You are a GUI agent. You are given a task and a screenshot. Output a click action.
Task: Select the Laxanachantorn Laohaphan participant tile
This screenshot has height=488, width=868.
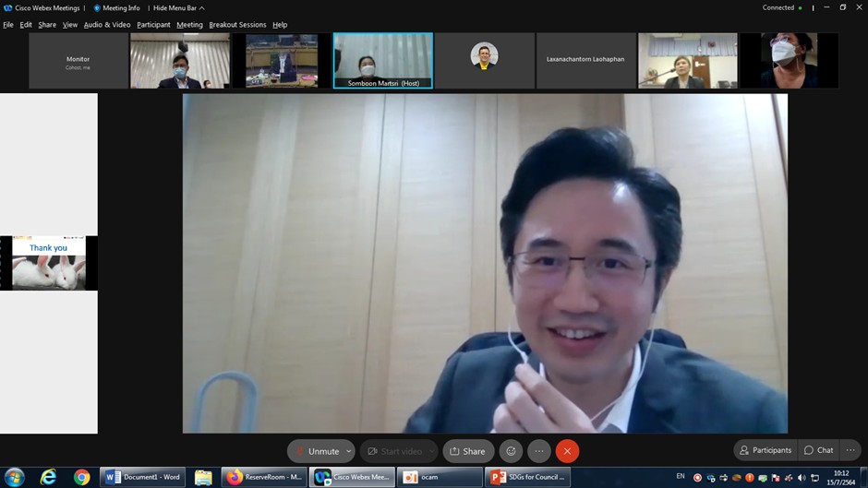pyautogui.click(x=585, y=60)
